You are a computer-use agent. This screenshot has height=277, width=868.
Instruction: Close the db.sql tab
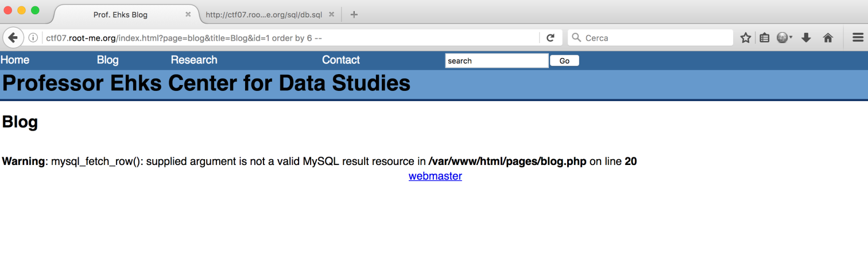pos(331,14)
